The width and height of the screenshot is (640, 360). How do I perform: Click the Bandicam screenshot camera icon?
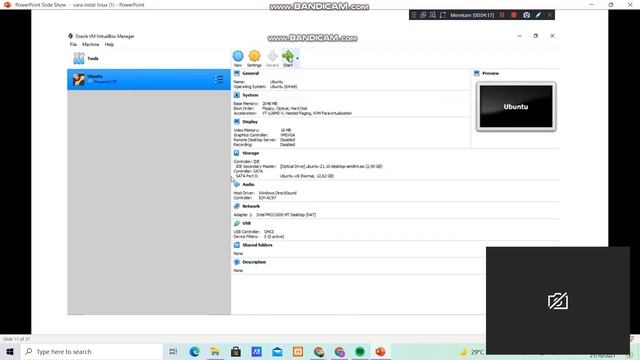527,15
